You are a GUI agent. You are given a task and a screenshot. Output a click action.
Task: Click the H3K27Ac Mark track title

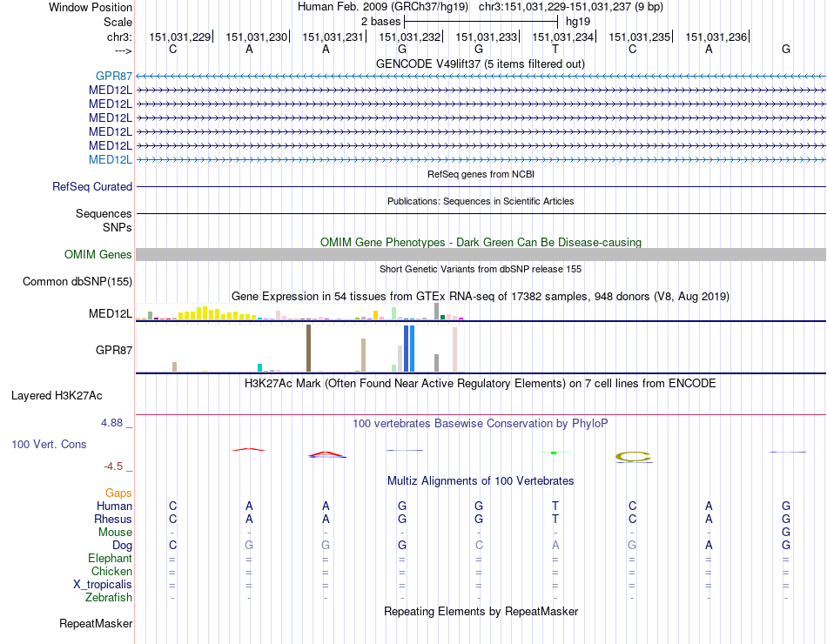480,384
